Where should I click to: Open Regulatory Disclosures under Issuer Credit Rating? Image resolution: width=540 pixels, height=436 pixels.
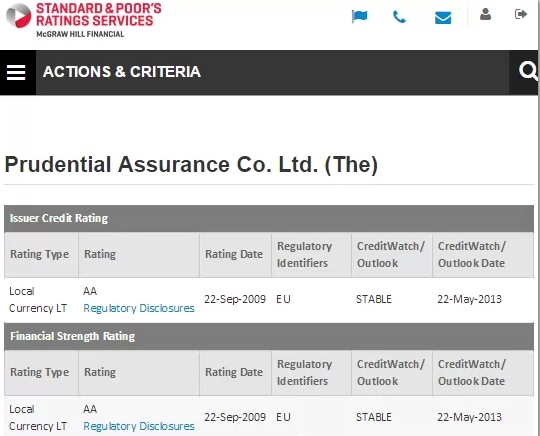click(x=139, y=308)
